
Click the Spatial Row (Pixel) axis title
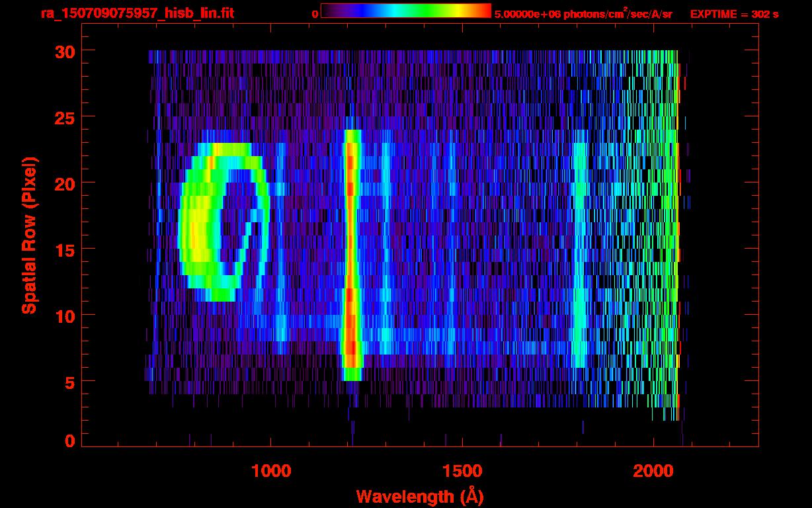pos(28,235)
